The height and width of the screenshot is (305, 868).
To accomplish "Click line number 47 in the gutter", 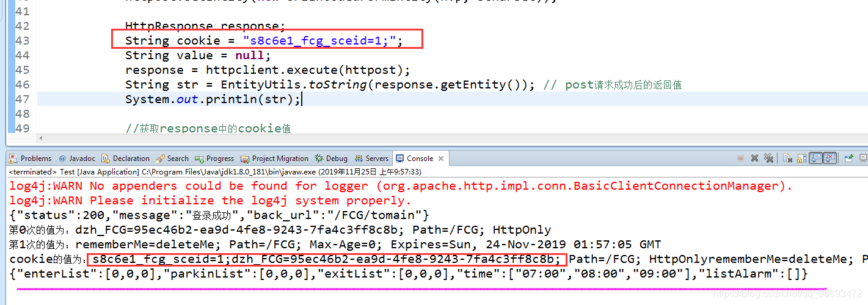I will pos(22,99).
